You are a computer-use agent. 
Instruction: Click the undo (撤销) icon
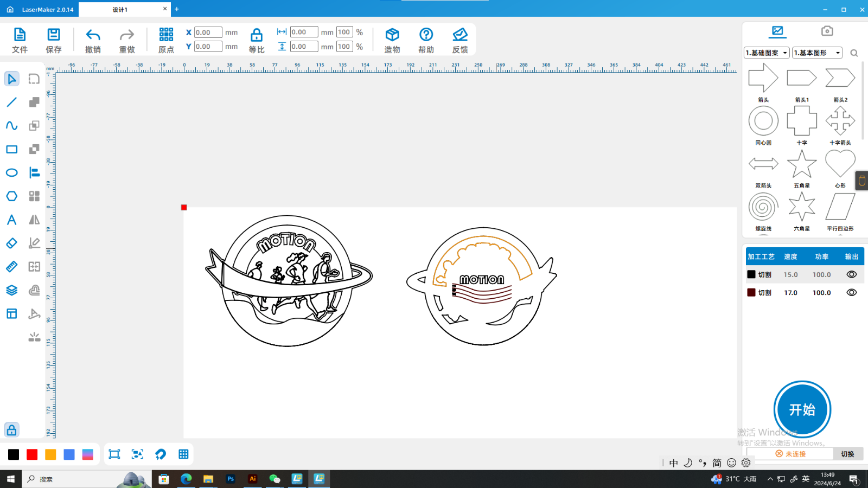[x=93, y=36]
